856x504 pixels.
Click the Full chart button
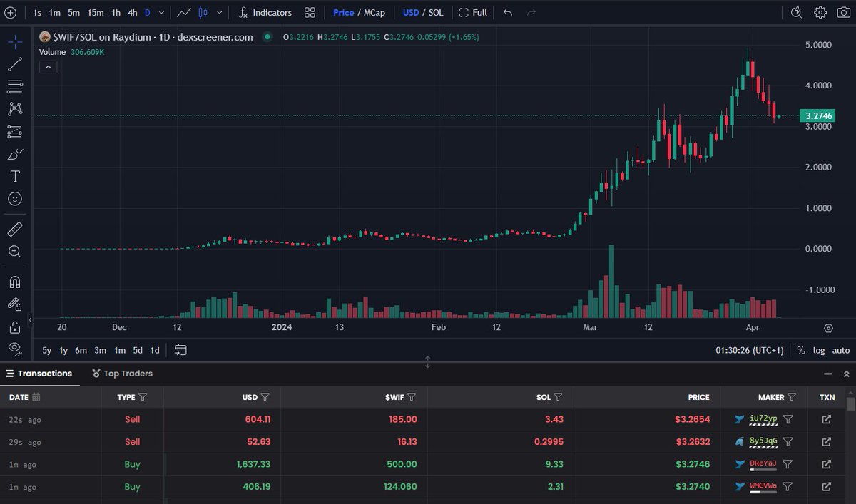[x=473, y=12]
